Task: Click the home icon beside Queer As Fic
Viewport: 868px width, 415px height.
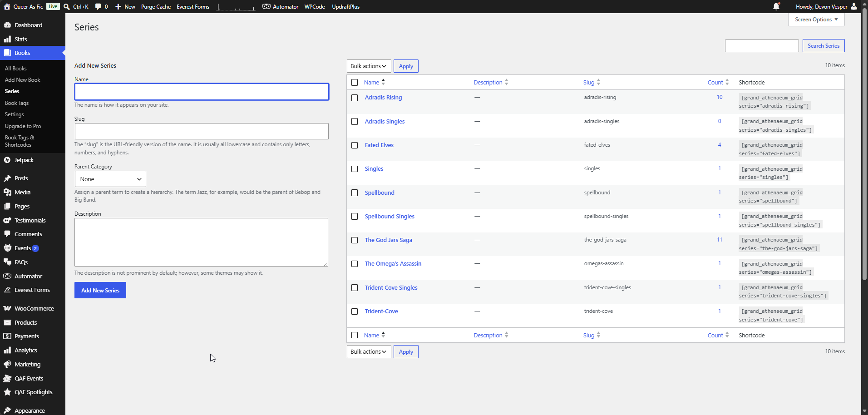Action: point(7,6)
